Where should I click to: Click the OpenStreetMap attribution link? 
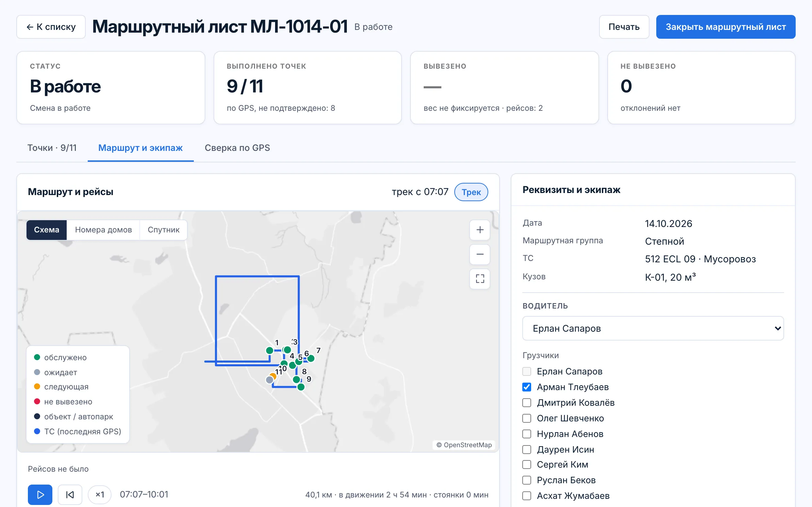point(464,445)
